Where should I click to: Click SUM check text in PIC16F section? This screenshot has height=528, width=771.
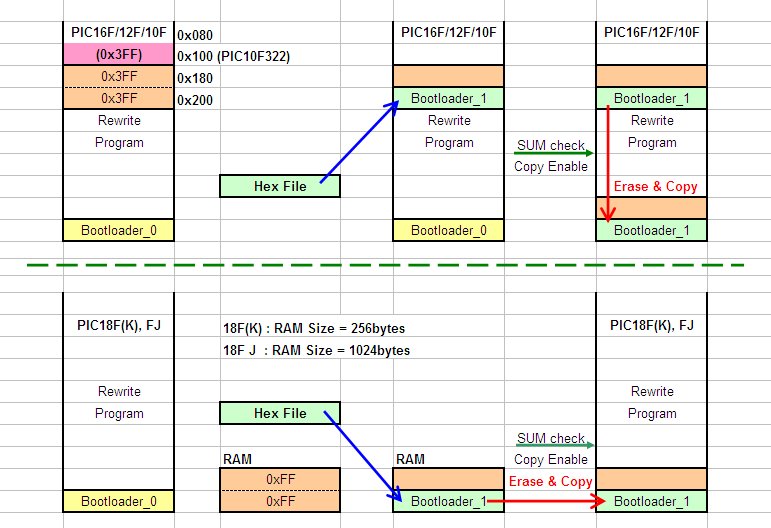coord(550,146)
